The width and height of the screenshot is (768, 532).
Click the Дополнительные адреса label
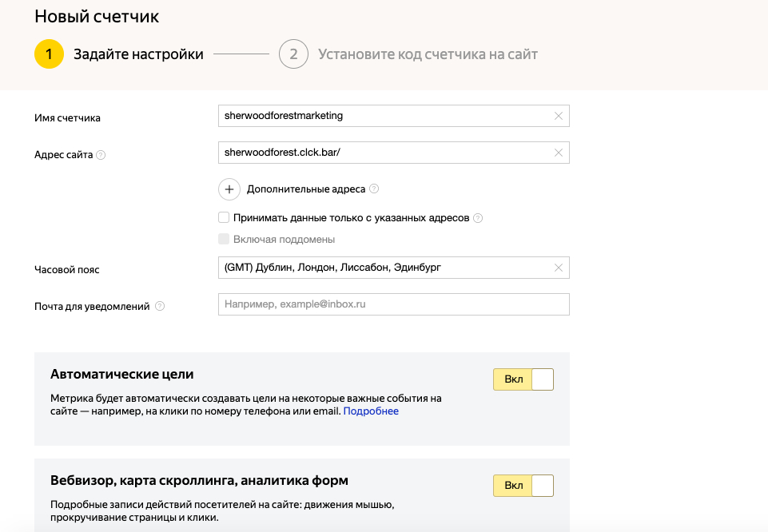tap(305, 189)
